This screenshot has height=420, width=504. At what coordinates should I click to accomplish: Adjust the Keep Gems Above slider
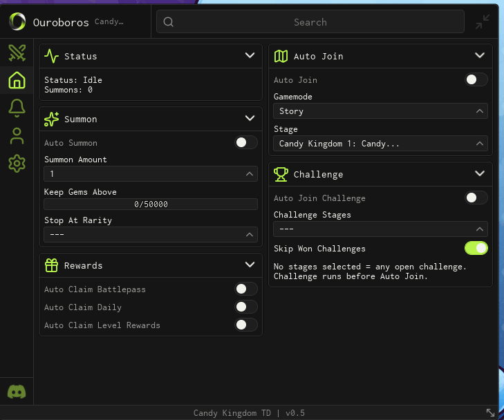coord(151,204)
